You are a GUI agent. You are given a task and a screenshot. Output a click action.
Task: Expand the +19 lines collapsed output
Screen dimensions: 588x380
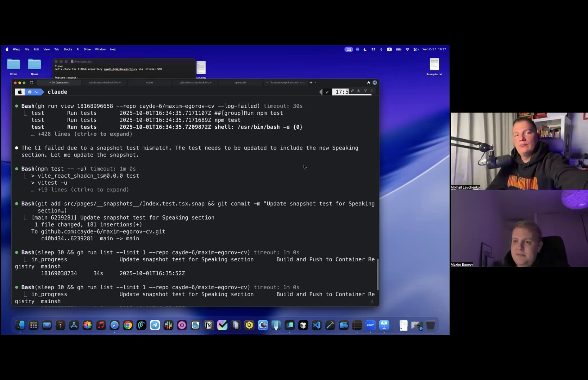(80, 190)
